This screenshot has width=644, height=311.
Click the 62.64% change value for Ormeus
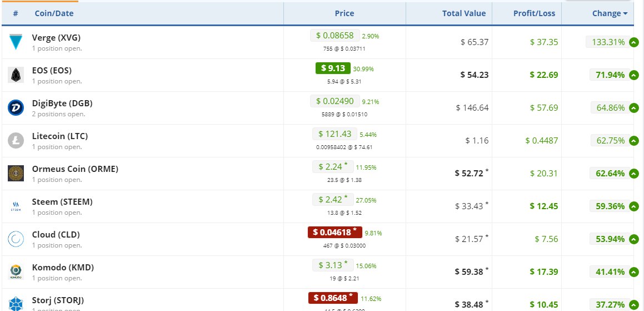point(610,174)
